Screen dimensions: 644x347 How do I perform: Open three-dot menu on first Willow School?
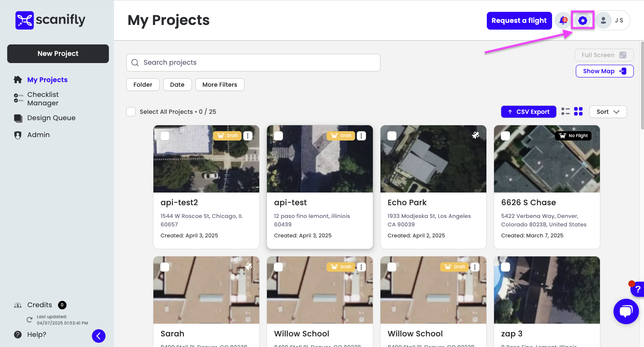pyautogui.click(x=361, y=267)
